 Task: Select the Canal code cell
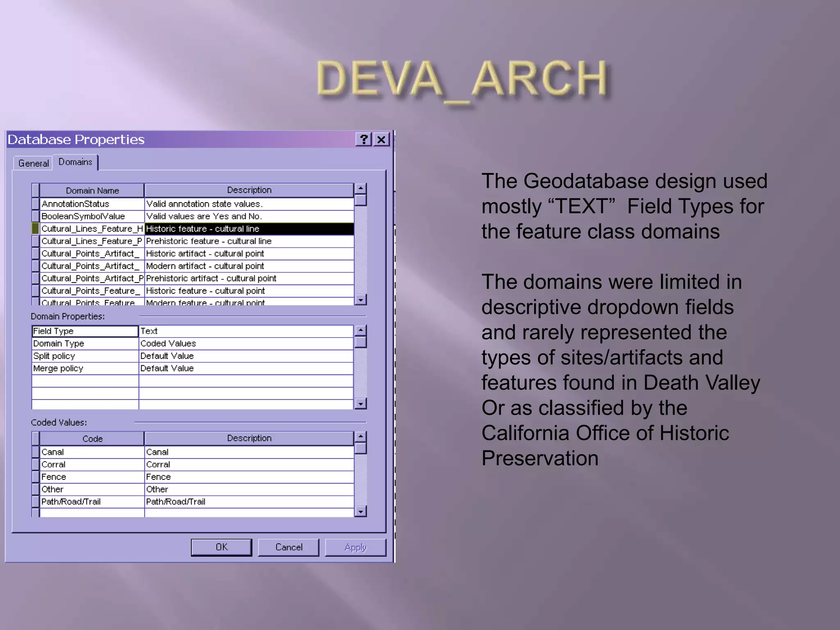coord(92,452)
